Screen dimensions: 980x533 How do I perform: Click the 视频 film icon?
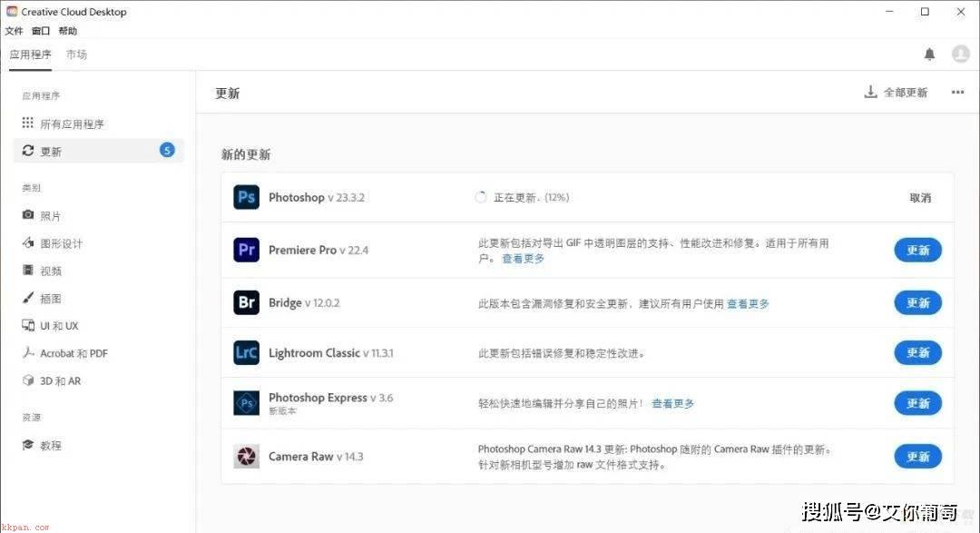pyautogui.click(x=28, y=270)
